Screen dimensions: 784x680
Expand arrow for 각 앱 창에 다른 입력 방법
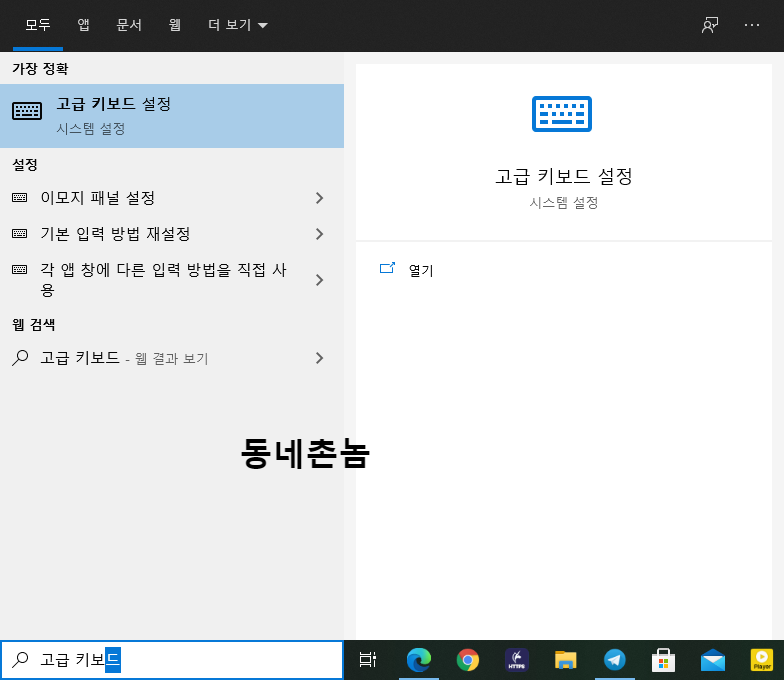[320, 280]
